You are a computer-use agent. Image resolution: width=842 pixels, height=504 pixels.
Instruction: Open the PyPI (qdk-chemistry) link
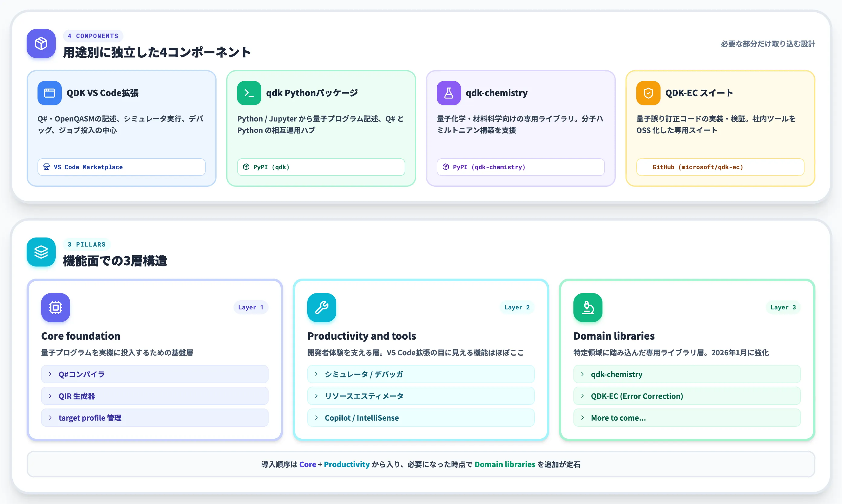(521, 167)
